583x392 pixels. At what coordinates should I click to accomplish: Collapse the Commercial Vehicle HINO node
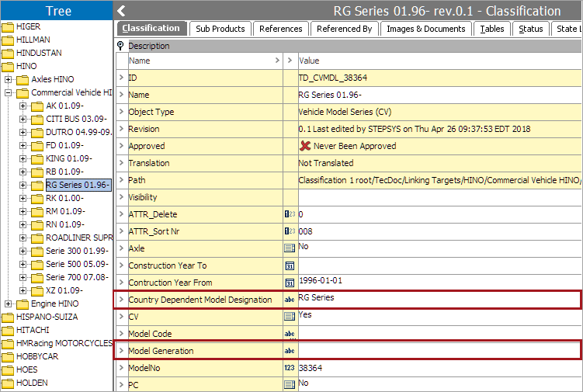click(x=9, y=93)
